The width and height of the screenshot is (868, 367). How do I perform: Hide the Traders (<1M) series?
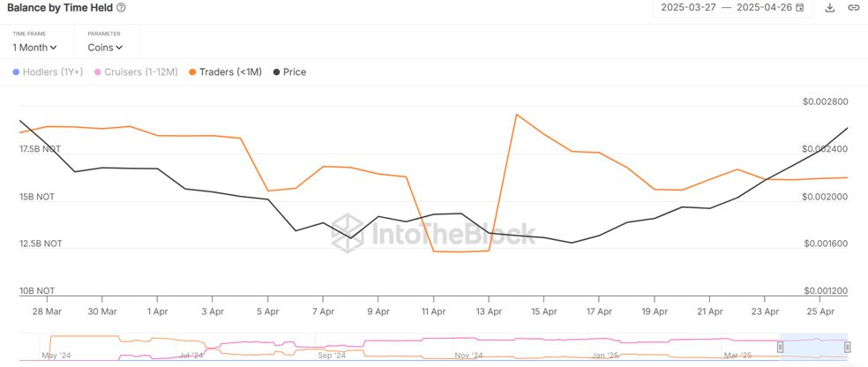[230, 72]
